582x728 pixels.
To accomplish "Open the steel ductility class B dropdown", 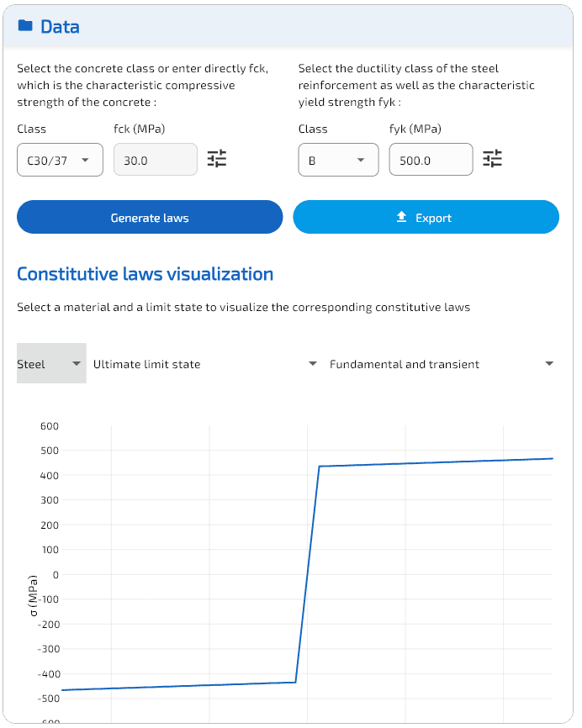I will coord(337,160).
